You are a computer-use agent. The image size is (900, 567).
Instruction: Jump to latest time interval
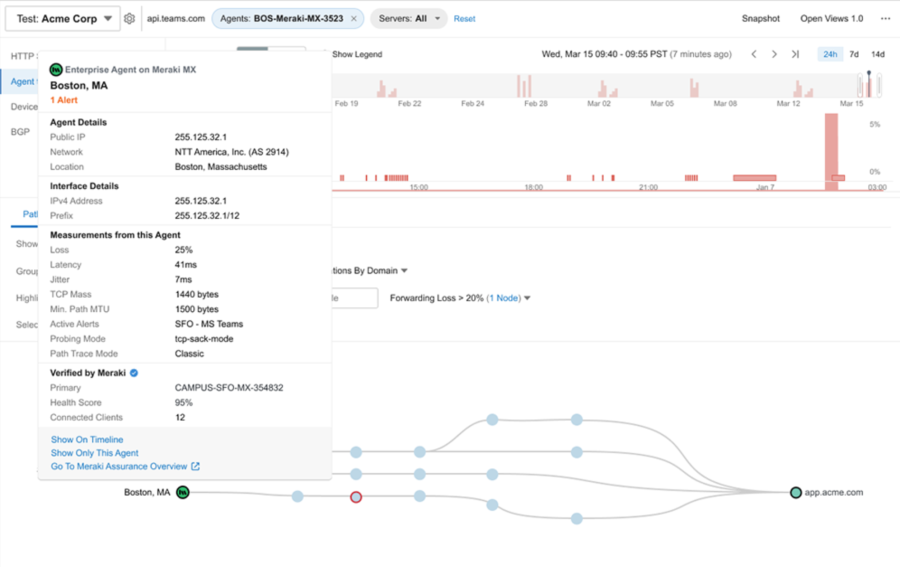795,54
